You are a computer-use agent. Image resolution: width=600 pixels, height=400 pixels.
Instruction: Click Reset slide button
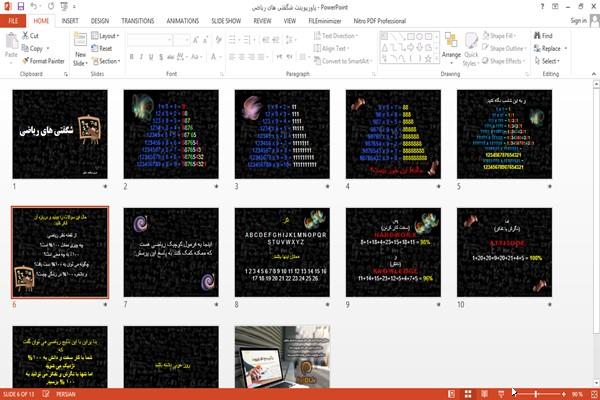[102, 48]
